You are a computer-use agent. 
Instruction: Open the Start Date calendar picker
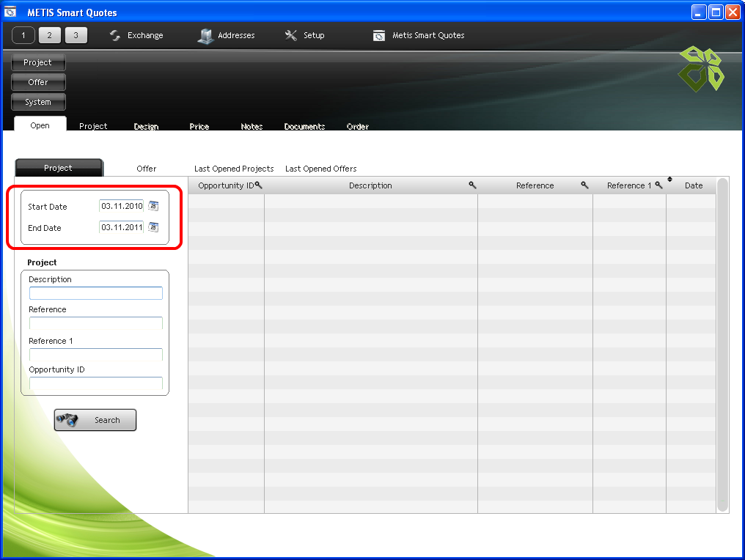click(x=153, y=206)
